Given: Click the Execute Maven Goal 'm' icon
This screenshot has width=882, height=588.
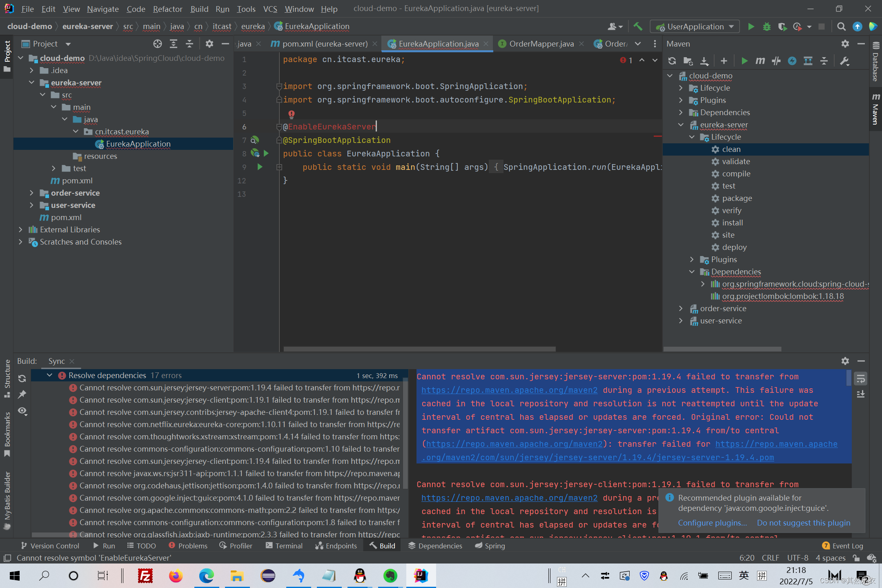Looking at the screenshot, I should point(760,61).
